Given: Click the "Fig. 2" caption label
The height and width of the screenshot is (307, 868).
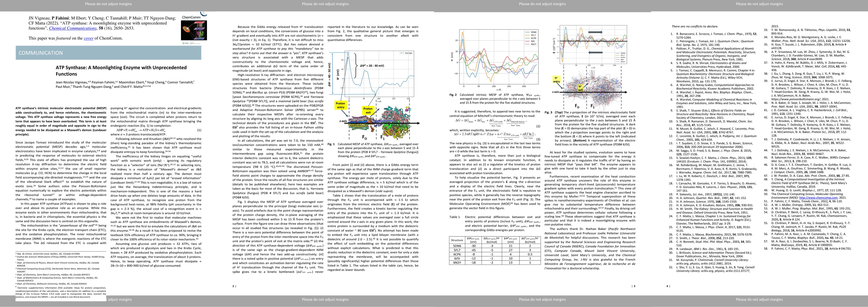Looking at the screenshot, I should click(453, 95).
